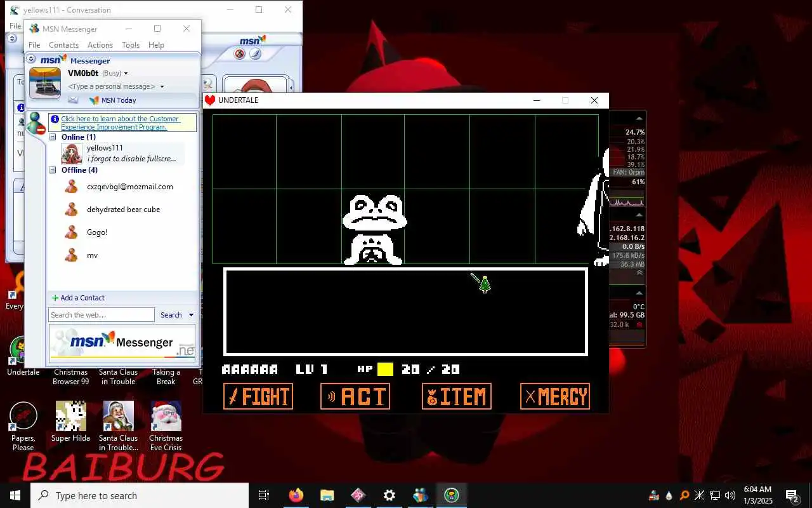Screen dimensions: 812x508
Task: Open the mail envelope icon in Messenger
Action: tap(73, 100)
